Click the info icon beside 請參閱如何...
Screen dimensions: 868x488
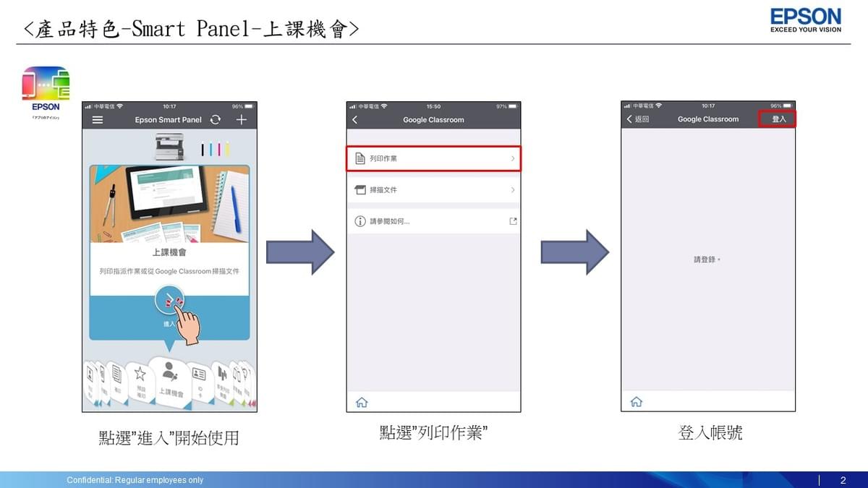360,221
